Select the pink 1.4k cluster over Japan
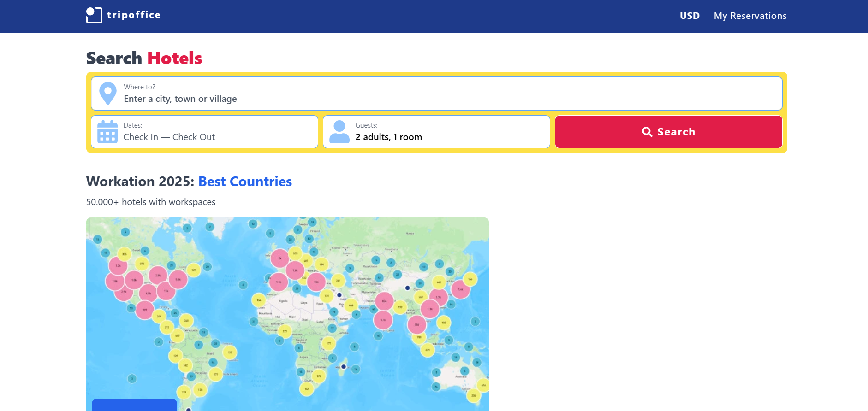 [x=460, y=289]
